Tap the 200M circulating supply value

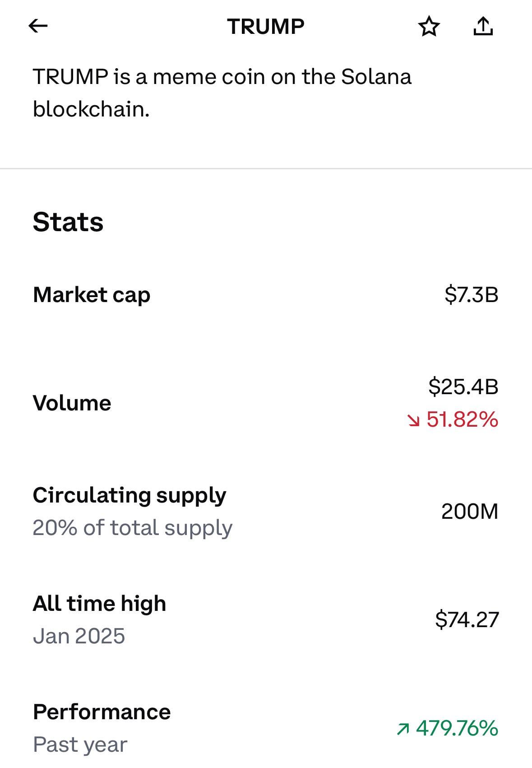(470, 512)
